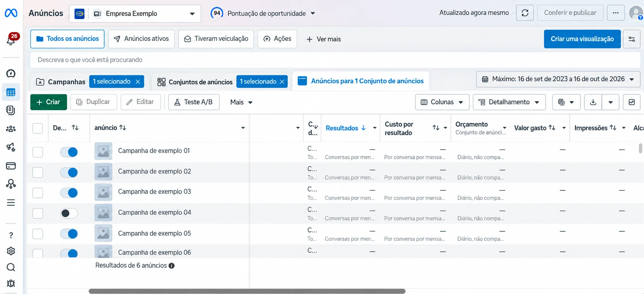
Task: Open the audiences people icon in sidebar
Action: pyautogui.click(x=11, y=129)
